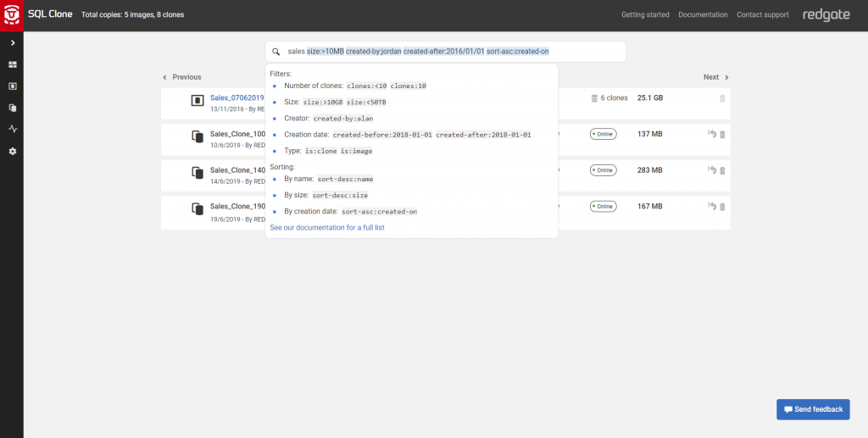Select the Sales_Clone_190 row name
The width and height of the screenshot is (868, 438).
[237, 206]
